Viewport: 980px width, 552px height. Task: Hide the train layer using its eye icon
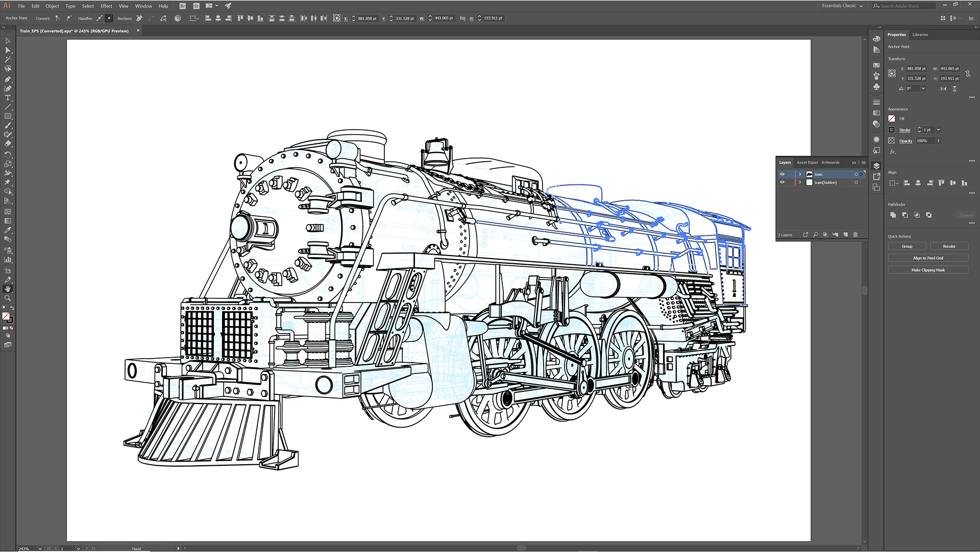[782, 174]
